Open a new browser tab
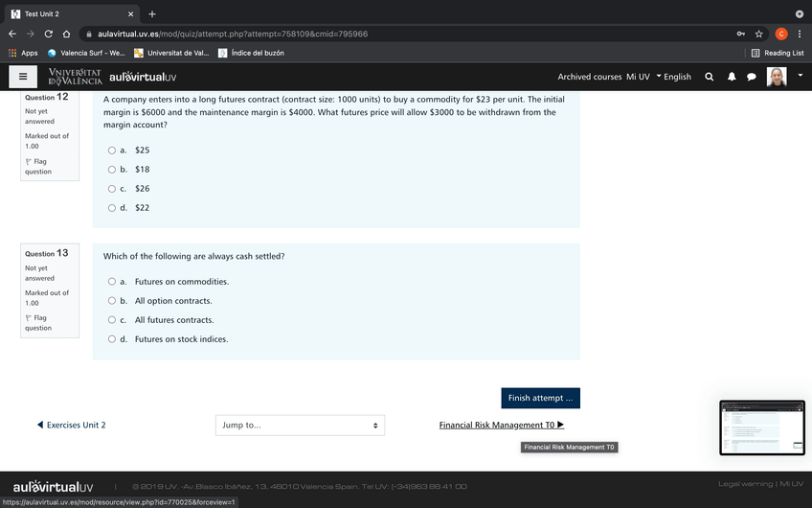The height and width of the screenshot is (508, 812). [151, 14]
